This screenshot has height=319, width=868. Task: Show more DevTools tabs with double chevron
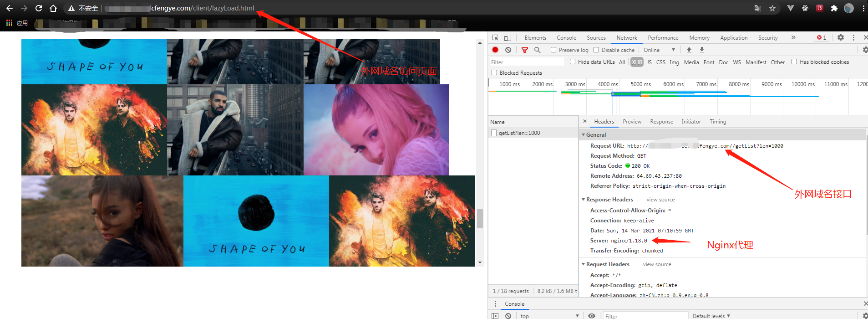(793, 37)
